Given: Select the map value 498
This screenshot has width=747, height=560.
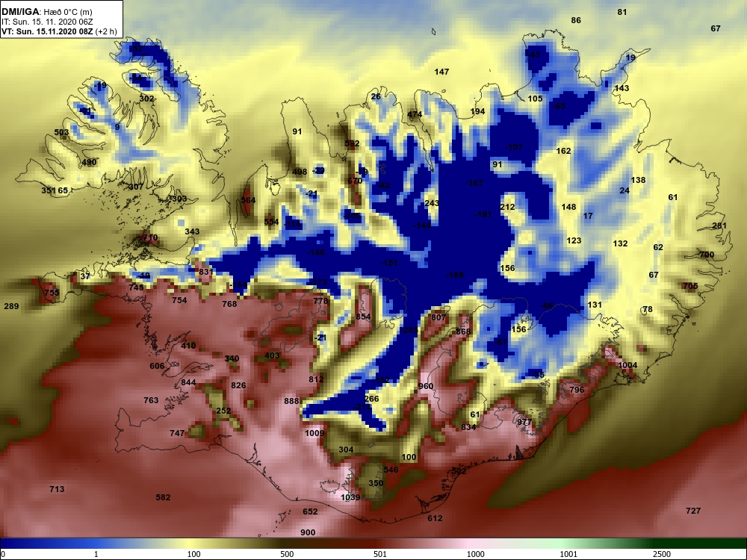Looking at the screenshot, I should point(300,172).
